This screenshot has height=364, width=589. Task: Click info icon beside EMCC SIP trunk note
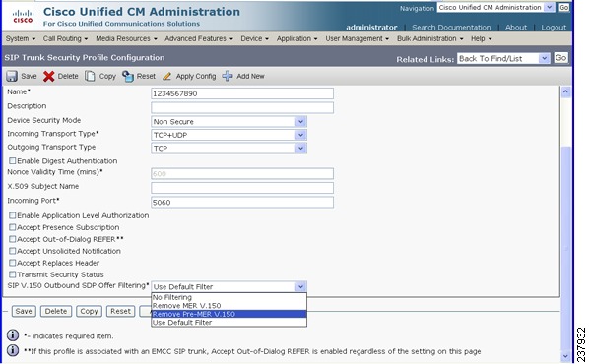13,350
